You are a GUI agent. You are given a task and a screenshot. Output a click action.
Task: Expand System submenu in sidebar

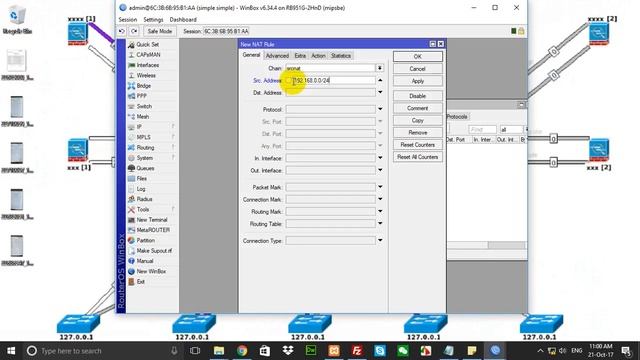pyautogui.click(x=173, y=158)
